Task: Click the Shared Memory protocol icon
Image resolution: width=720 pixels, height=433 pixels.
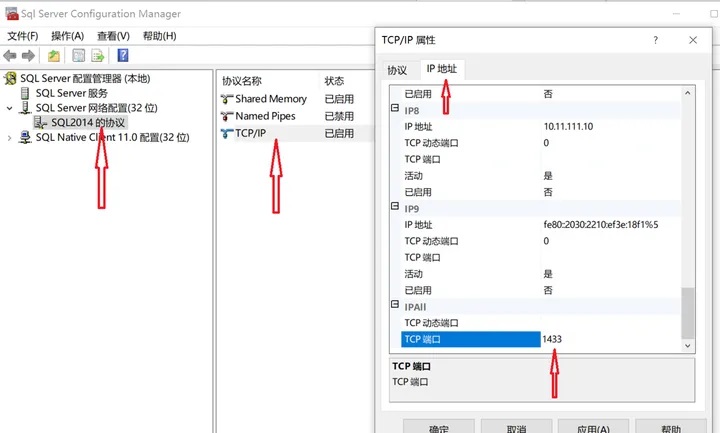Action: pyautogui.click(x=227, y=99)
